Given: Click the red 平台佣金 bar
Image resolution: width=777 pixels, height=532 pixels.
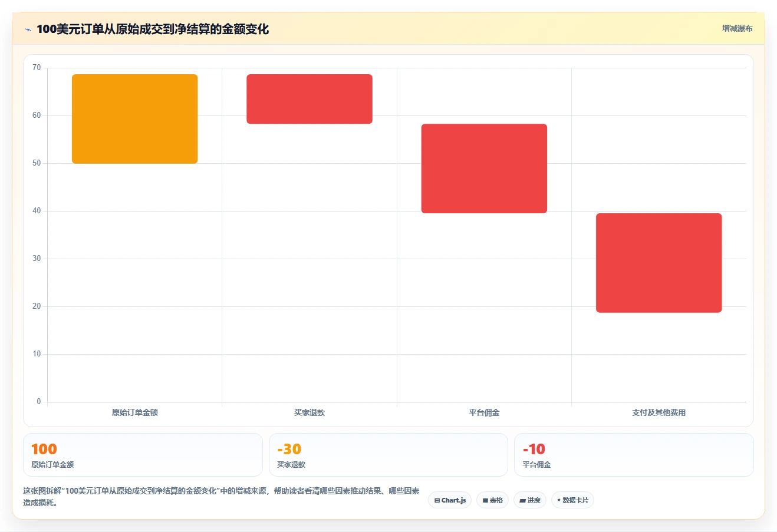Looking at the screenshot, I should pos(484,168).
